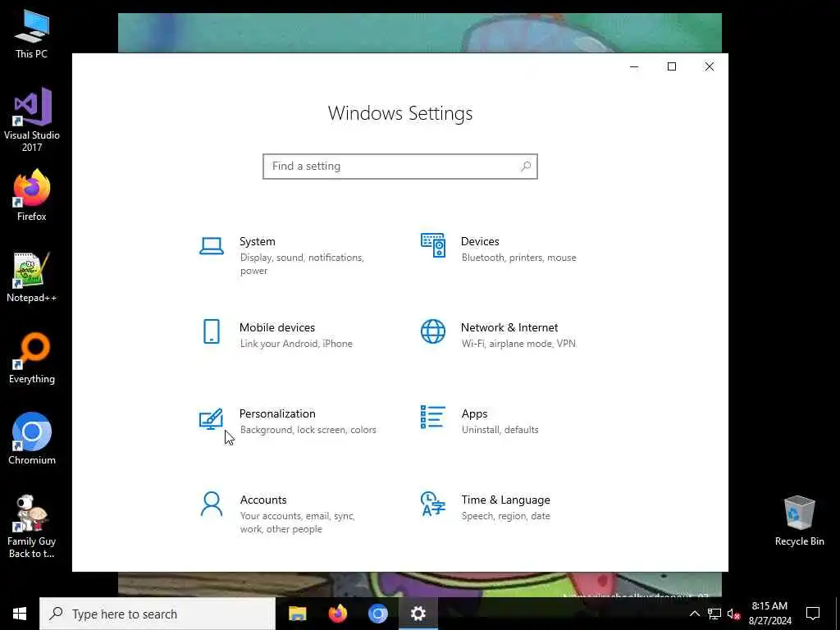Viewport: 840px width, 630px height.
Task: Open the Accounts settings title
Action: [263, 500]
